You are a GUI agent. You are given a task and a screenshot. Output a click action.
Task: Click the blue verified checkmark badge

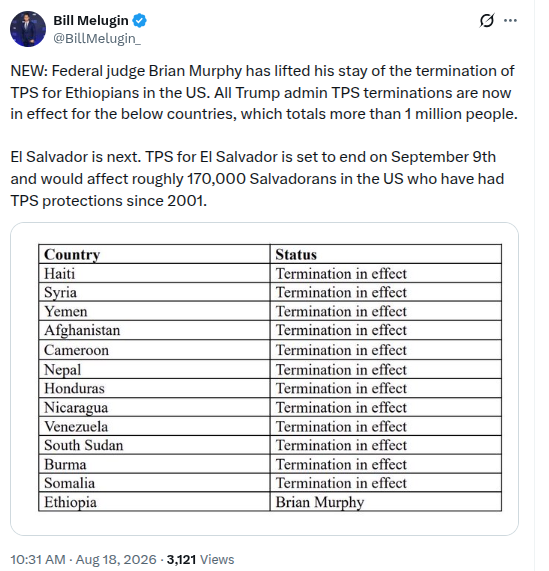pyautogui.click(x=139, y=20)
